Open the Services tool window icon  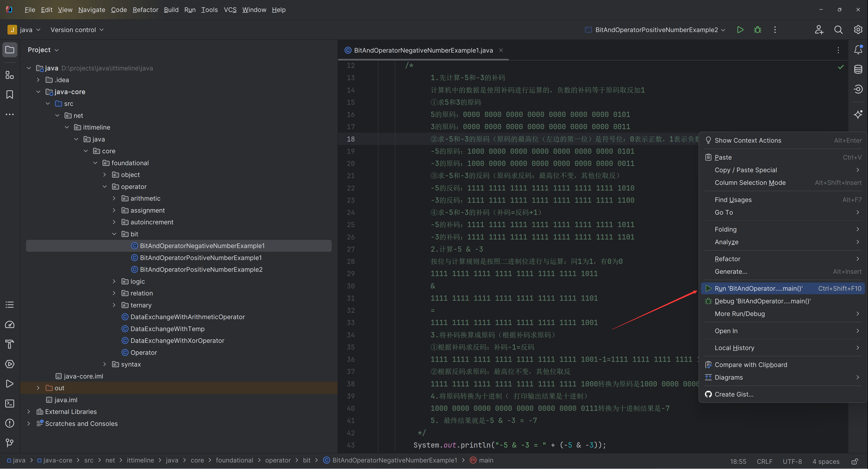pos(10,364)
